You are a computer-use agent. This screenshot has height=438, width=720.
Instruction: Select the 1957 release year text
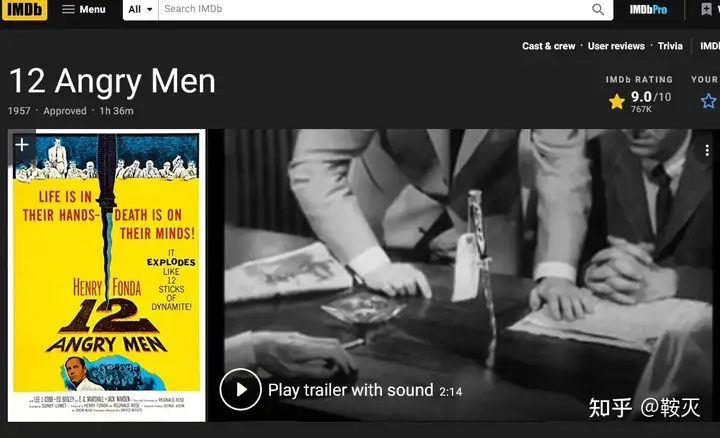(x=19, y=111)
